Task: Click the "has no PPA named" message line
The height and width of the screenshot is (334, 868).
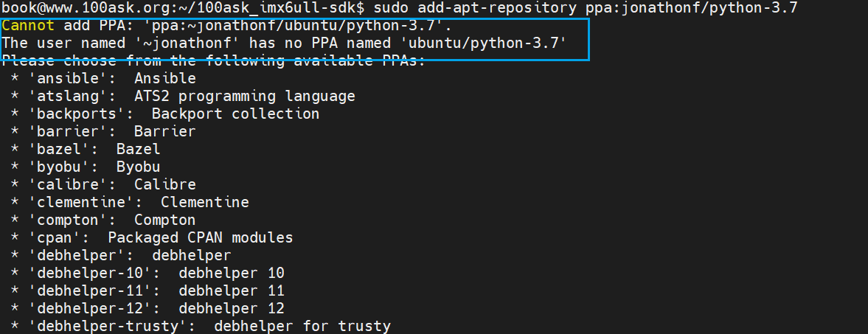Action: (x=283, y=43)
